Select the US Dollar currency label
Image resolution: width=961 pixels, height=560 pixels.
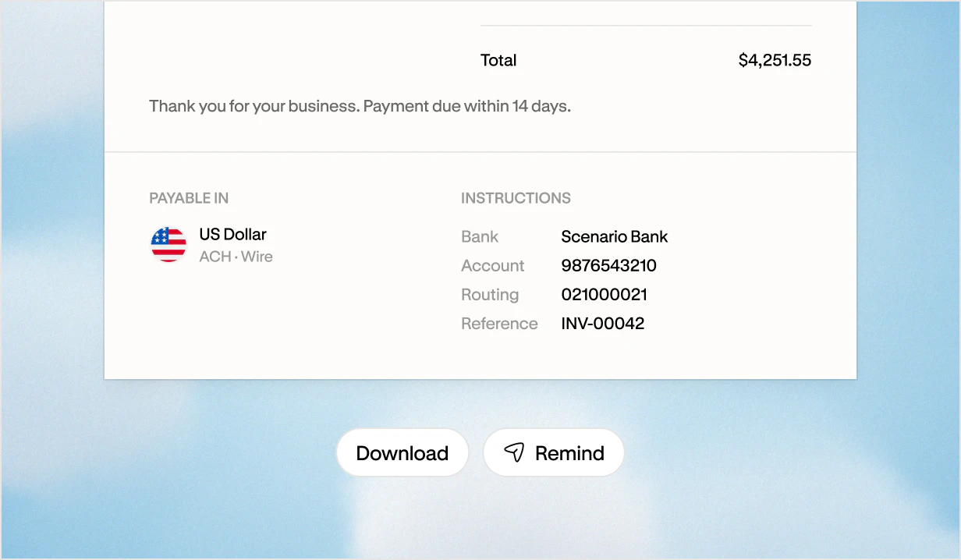pyautogui.click(x=232, y=234)
